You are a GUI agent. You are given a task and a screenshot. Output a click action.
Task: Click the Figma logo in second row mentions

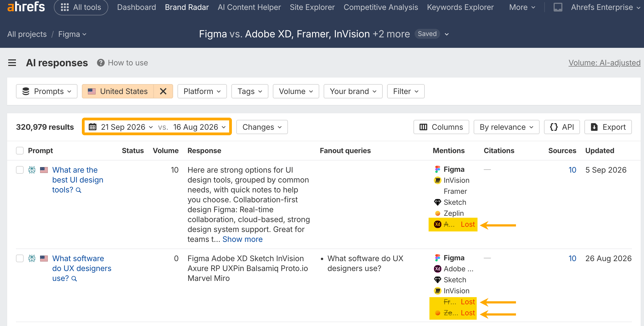437,258
